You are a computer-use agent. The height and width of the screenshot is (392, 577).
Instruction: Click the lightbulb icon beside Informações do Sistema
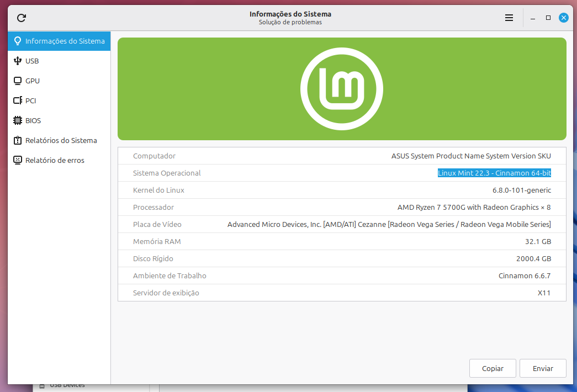point(18,41)
